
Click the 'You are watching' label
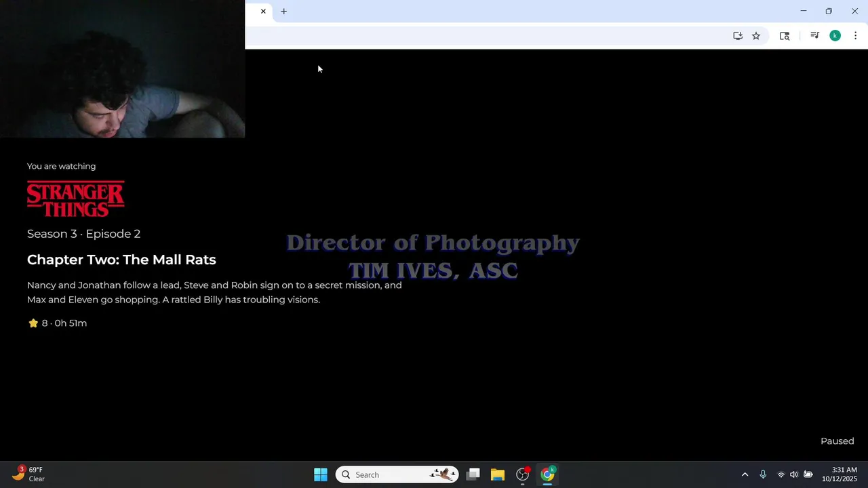(61, 166)
